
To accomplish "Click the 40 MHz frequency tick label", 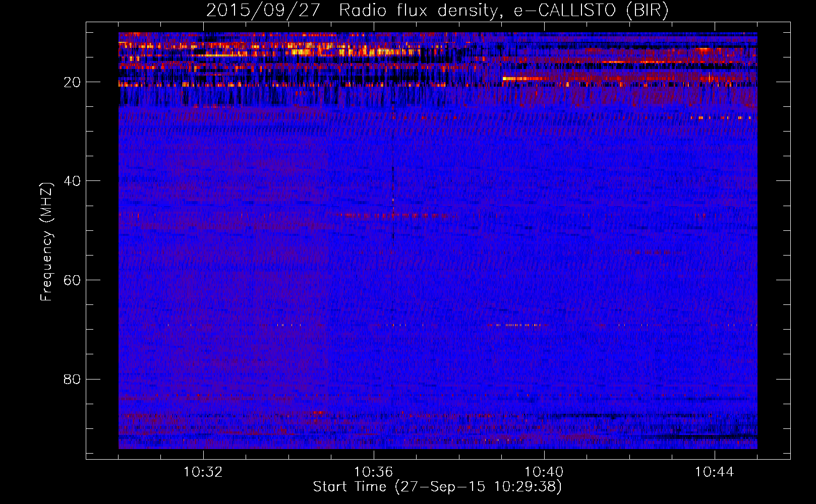I will 73,181.
